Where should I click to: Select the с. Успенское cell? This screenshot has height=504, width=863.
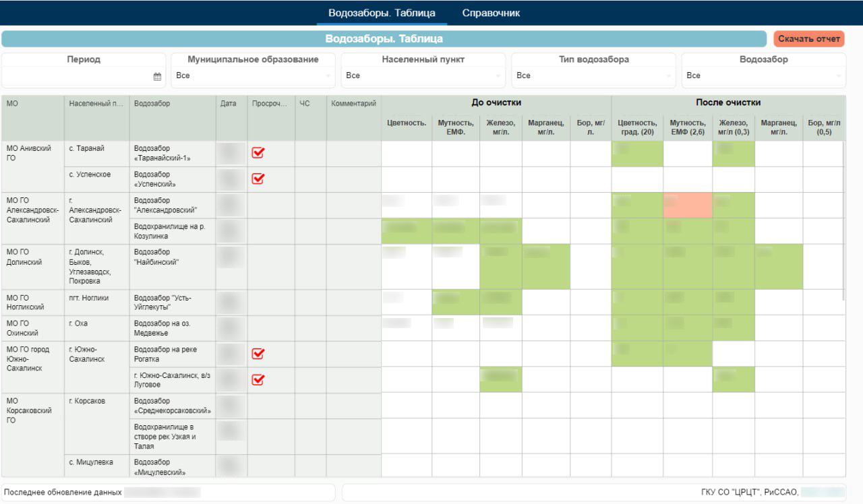tap(97, 179)
